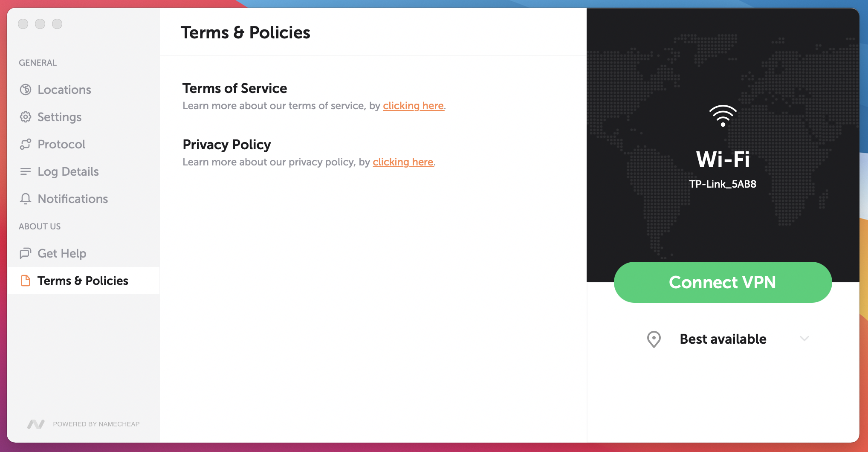This screenshot has width=868, height=452.
Task: Click the Get Help chat icon
Action: pyautogui.click(x=26, y=253)
